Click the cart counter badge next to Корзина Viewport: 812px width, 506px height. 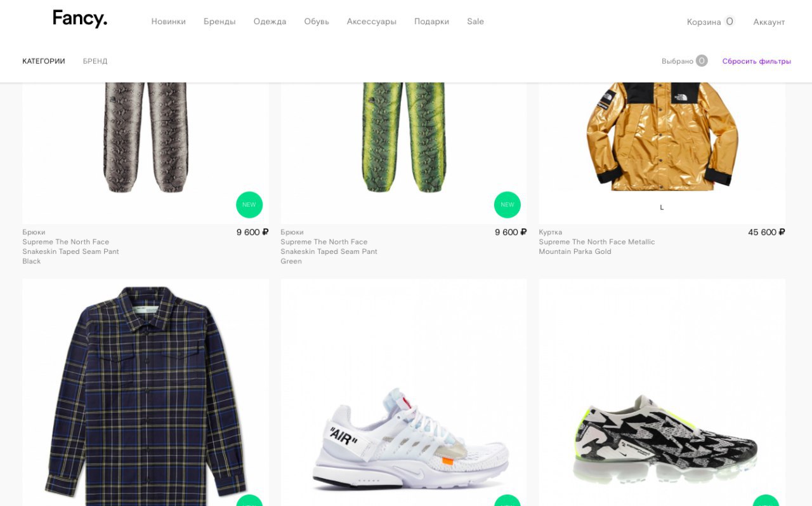coord(730,22)
